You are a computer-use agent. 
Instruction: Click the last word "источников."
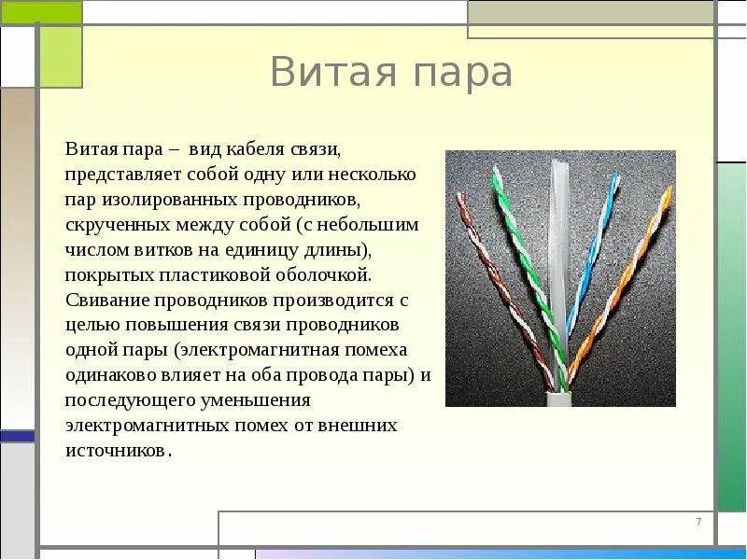pyautogui.click(x=119, y=451)
